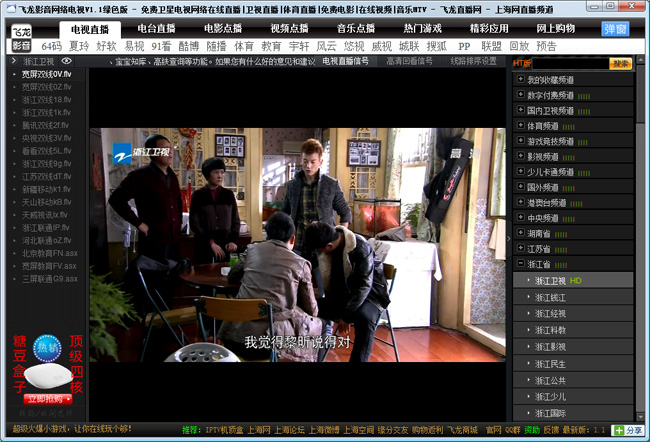This screenshot has width=650, height=442.
Task: Switch to the 热门游戏 tab
Action: coord(422,29)
